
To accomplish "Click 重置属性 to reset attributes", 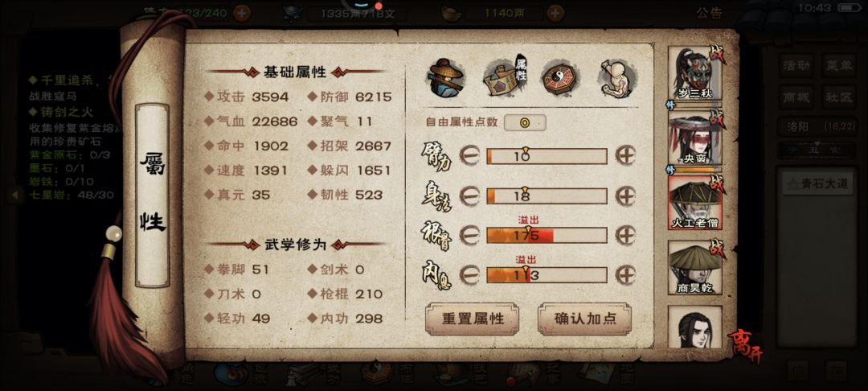I will (473, 319).
